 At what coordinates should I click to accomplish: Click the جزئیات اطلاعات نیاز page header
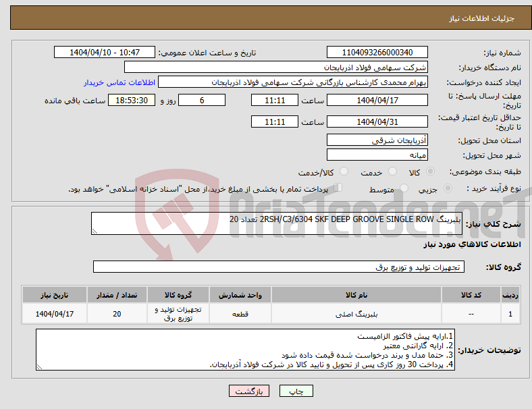click(482, 18)
